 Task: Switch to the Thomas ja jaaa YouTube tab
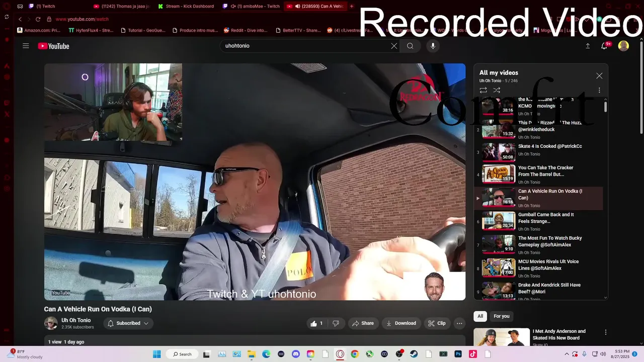[122, 6]
